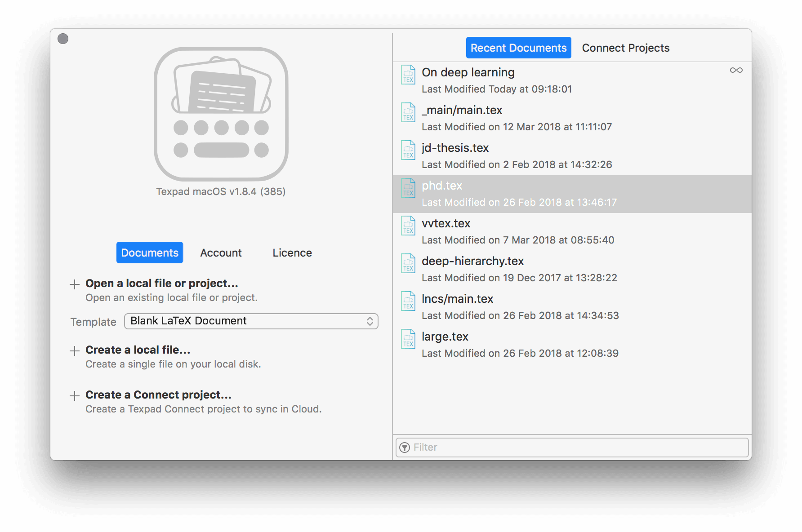Screen dimensions: 802x532
Task: Click 'Create a single file on your local disk.'
Action: click(x=173, y=364)
